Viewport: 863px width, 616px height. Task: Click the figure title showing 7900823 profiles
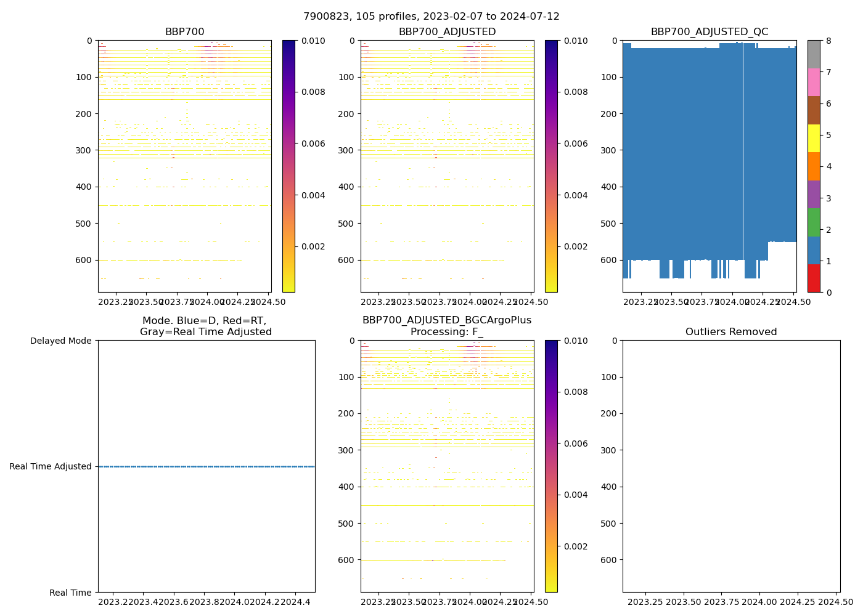(431, 17)
